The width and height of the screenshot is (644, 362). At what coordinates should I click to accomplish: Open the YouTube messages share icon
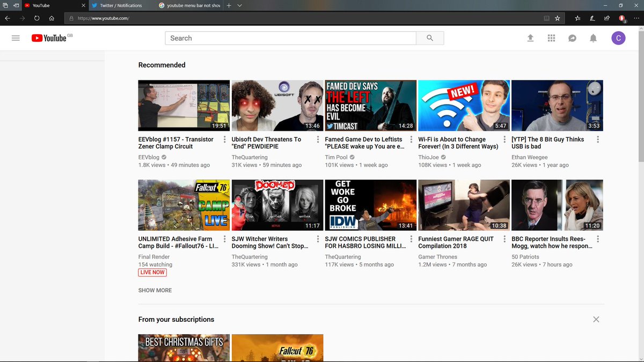click(x=572, y=38)
